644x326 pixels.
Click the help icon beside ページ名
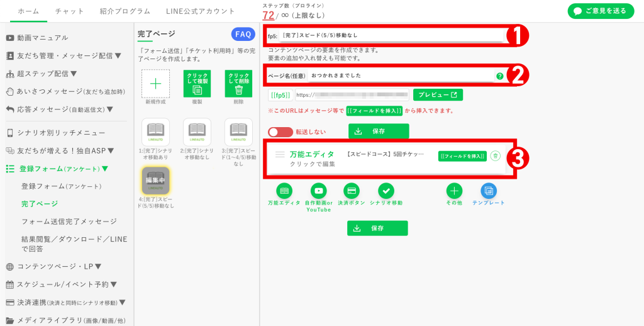point(499,76)
